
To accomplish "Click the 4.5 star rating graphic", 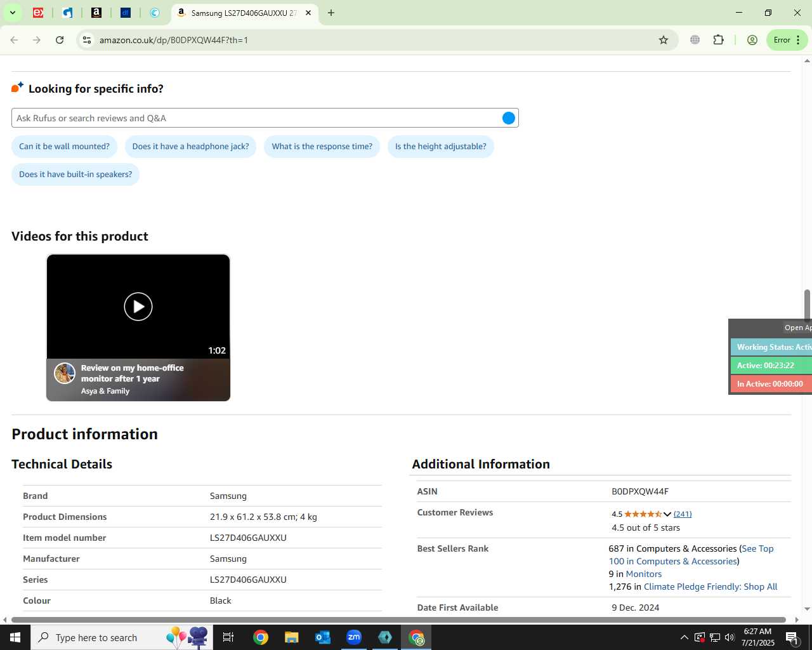I will 643,514.
